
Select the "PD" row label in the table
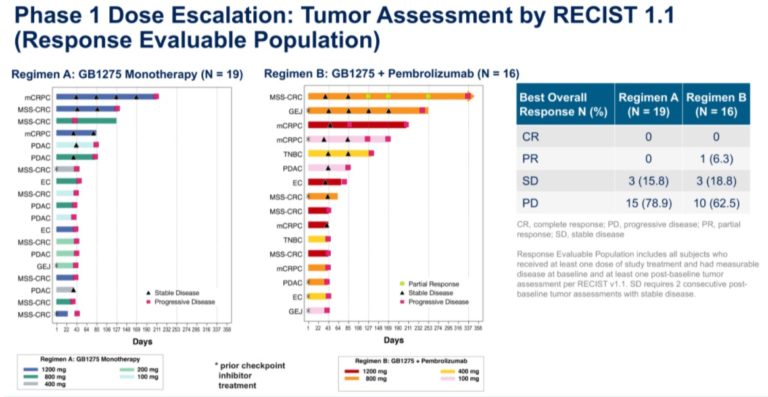tap(530, 203)
